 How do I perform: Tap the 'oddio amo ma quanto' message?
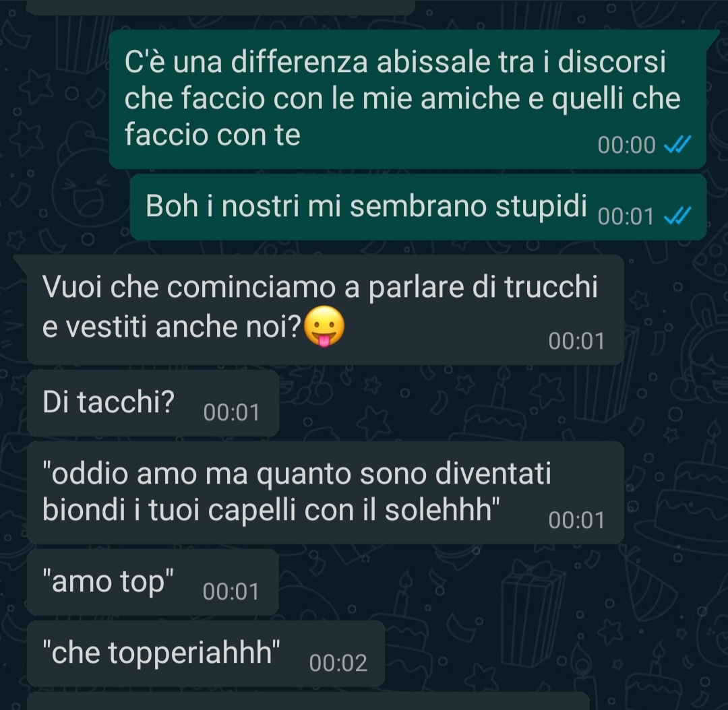coord(326,492)
